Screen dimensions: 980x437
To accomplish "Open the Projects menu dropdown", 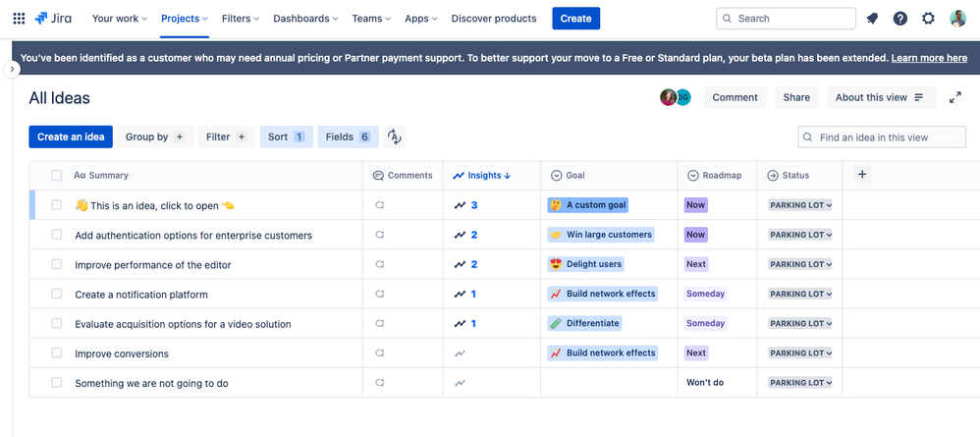I will (185, 19).
